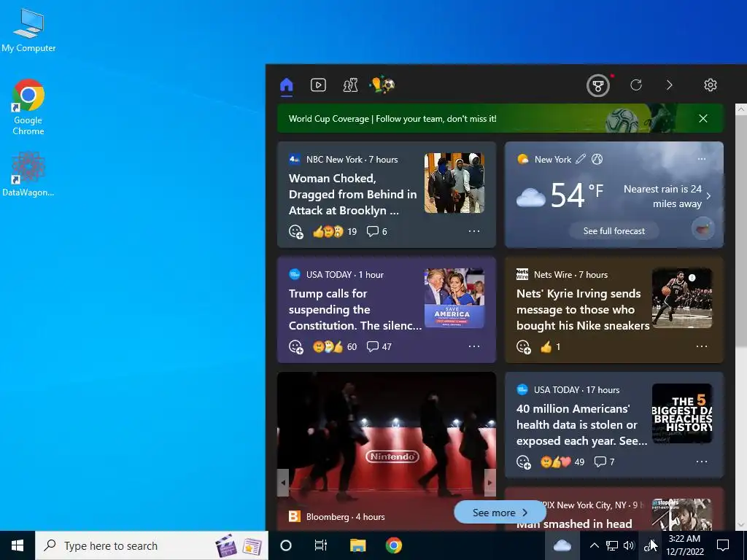Open Nets' Kyrie Irving sneakers article

click(x=583, y=309)
